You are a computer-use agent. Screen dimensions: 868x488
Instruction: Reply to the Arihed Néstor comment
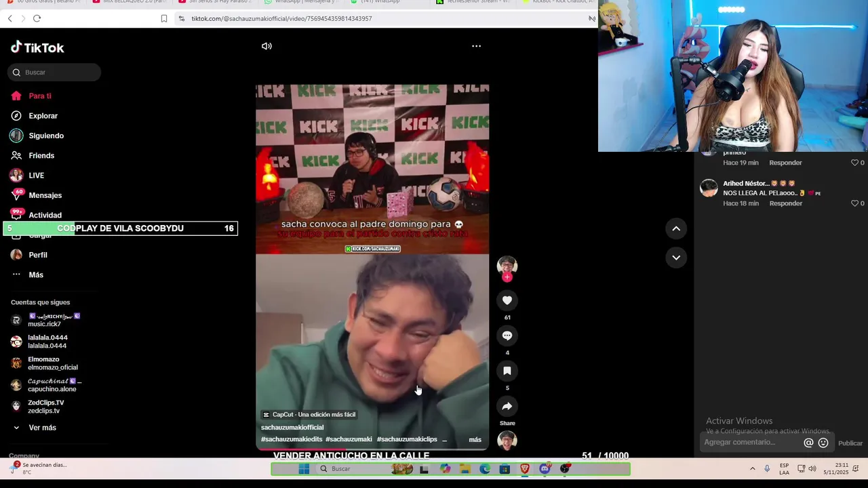click(785, 203)
